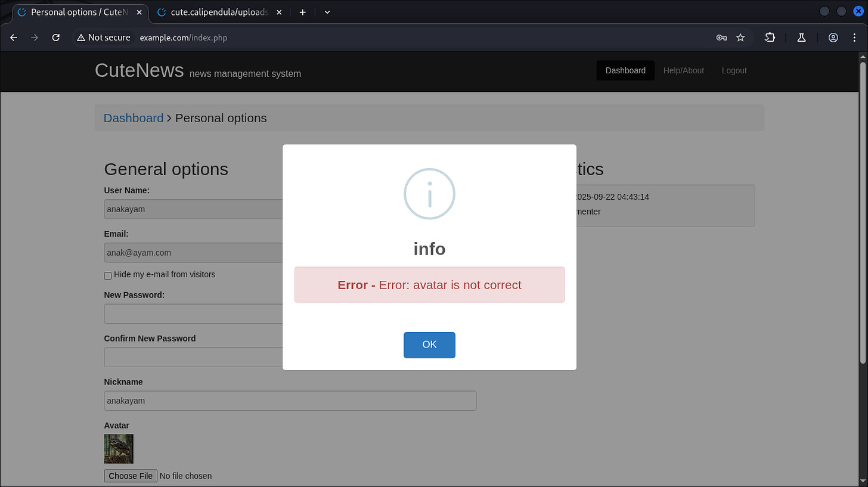
Task: Click the General options heading
Action: coord(166,169)
